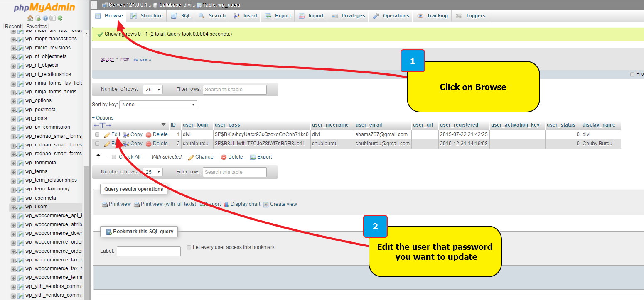Reload navigation panel with green refresh icon
The width and height of the screenshot is (644, 300).
[60, 18]
